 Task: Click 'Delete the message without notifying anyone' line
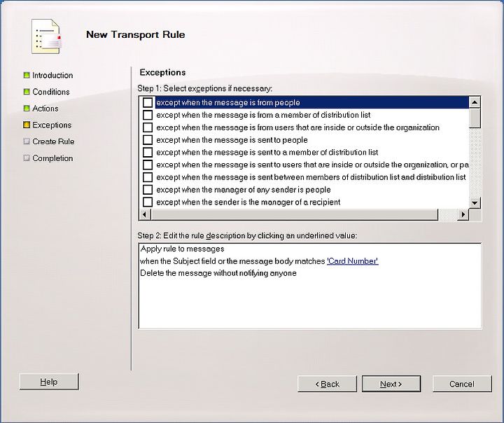pos(218,273)
